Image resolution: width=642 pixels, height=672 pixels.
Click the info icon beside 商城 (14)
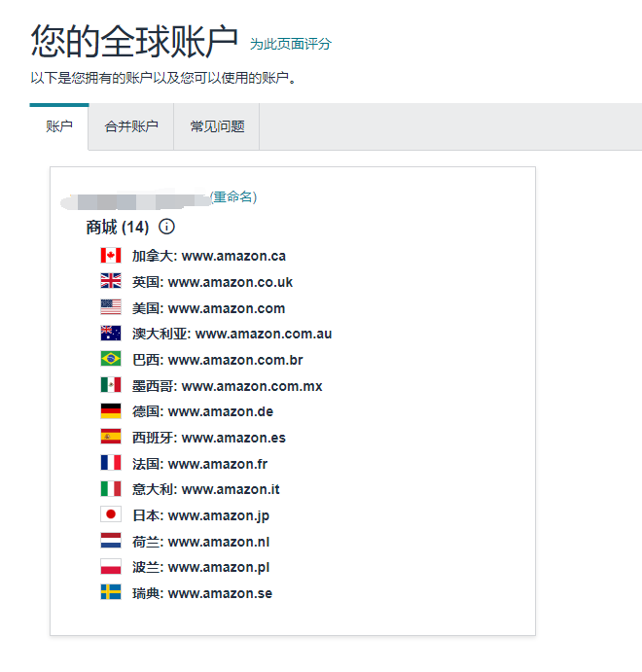[166, 227]
